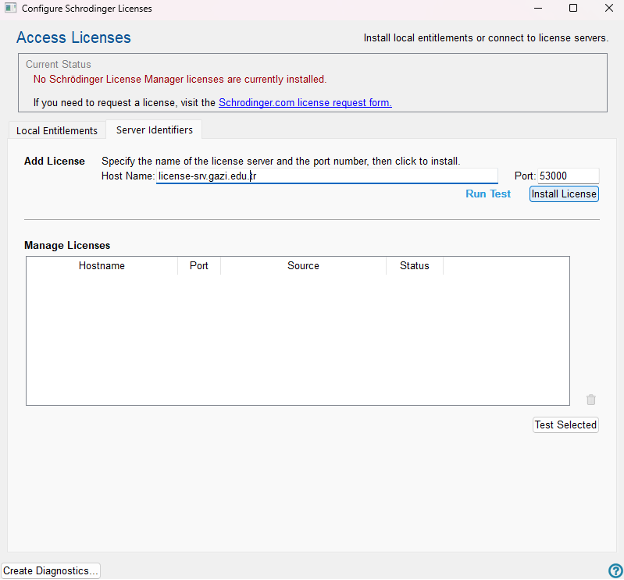Minimize the Configure Schrodinger Licenses window
Image resolution: width=624 pixels, height=580 pixels.
(x=538, y=8)
